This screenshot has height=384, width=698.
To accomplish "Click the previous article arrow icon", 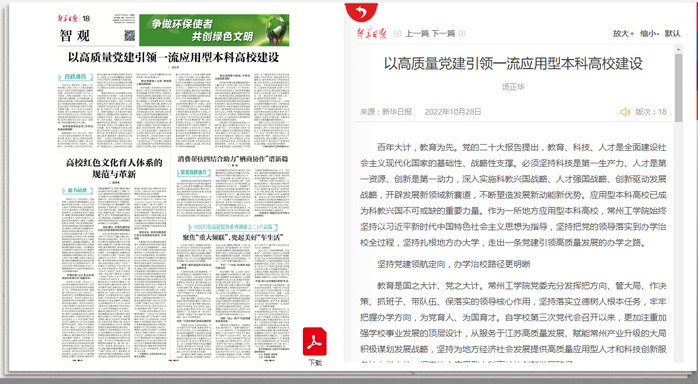I will [x=398, y=33].
